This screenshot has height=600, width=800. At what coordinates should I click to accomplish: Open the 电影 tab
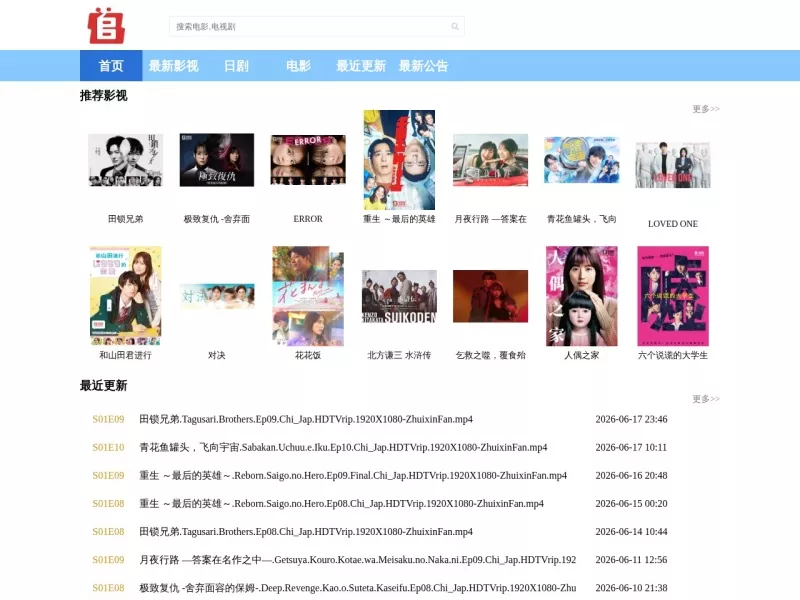[x=298, y=66]
